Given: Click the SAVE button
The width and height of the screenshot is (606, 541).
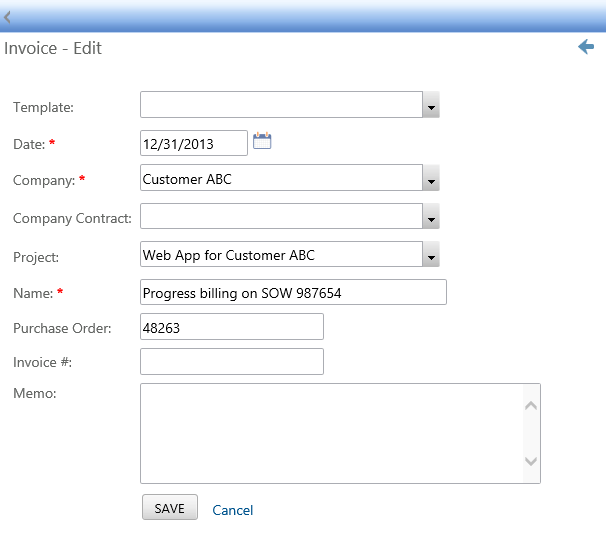Looking at the screenshot, I should pos(170,507).
